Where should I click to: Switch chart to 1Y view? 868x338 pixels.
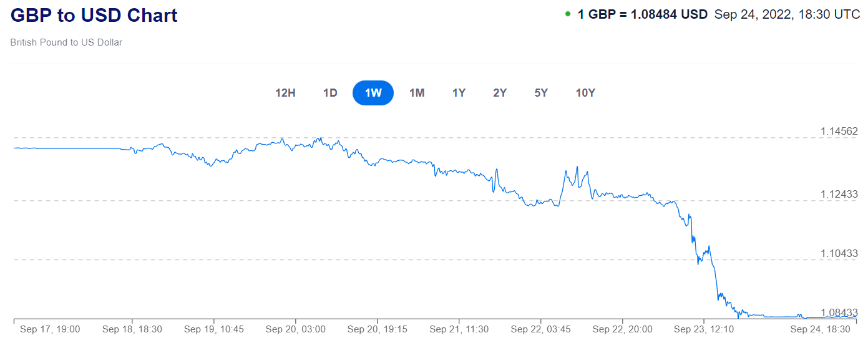459,93
